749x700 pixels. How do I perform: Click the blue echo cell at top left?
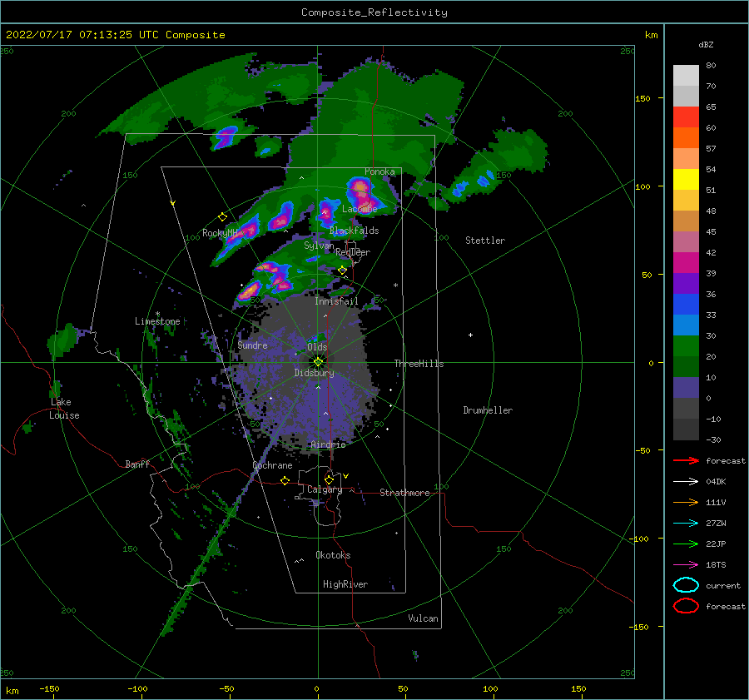pyautogui.click(x=226, y=137)
